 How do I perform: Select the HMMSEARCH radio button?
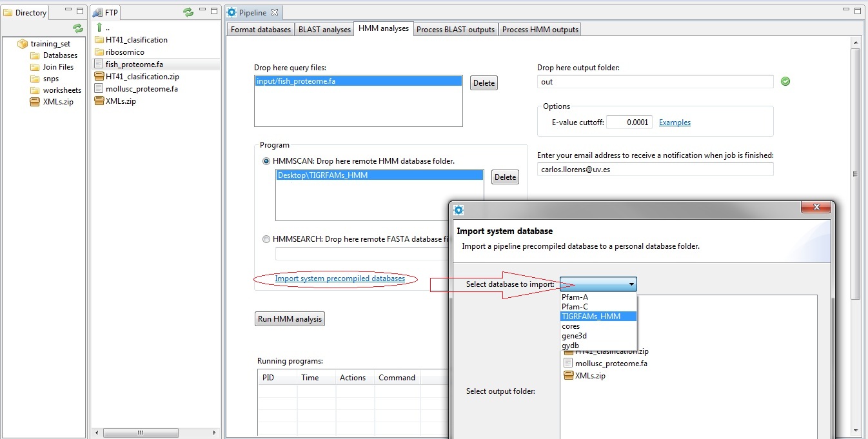pyautogui.click(x=266, y=239)
